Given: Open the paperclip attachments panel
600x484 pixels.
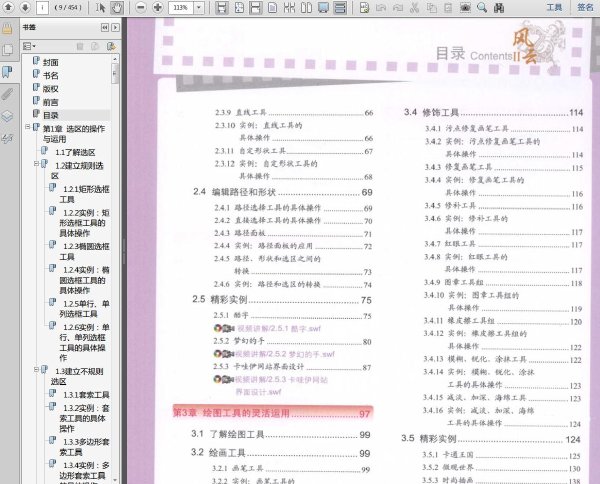Looking at the screenshot, I should pyautogui.click(x=7, y=94).
